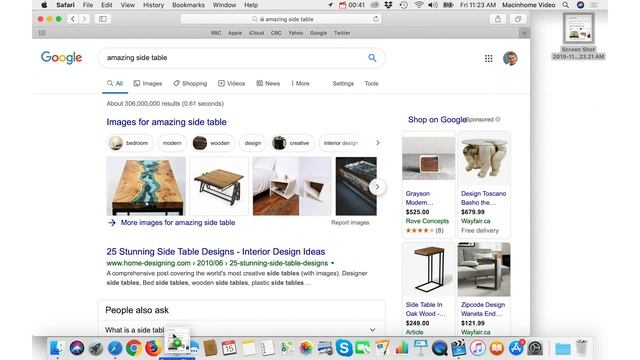Show the Safari sidebar
This screenshot has height=360, width=640.
coord(102,19)
